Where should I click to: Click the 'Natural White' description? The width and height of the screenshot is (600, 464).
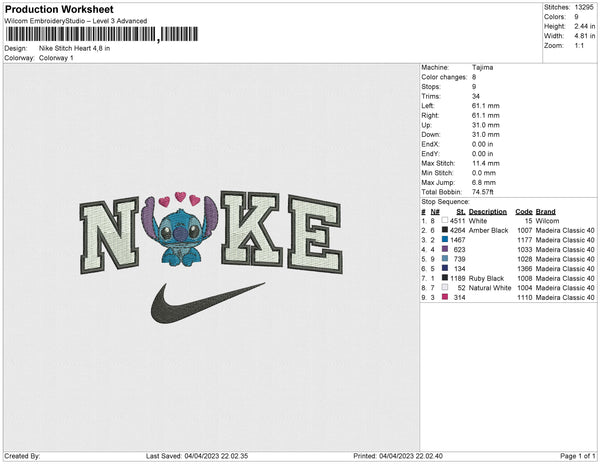[490, 288]
